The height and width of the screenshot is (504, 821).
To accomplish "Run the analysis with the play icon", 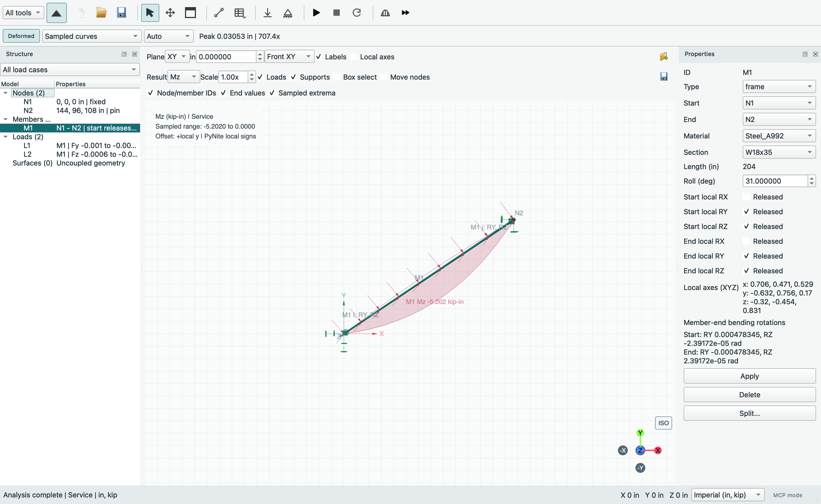I will click(x=316, y=13).
